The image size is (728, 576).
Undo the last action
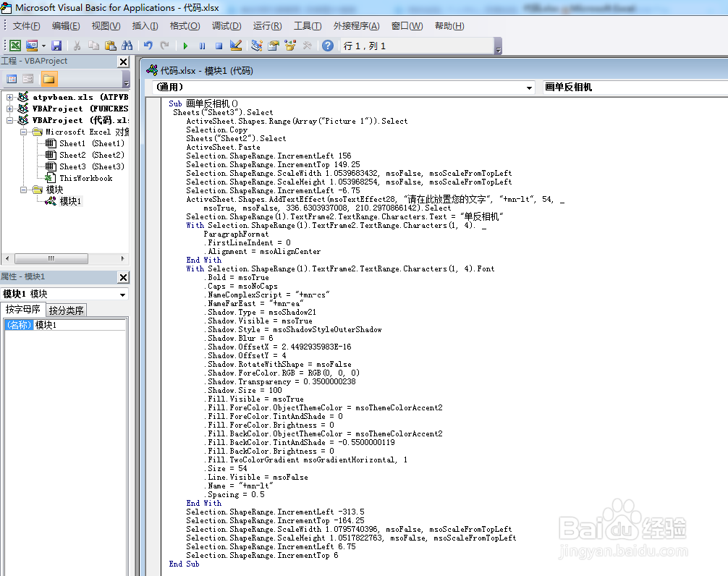point(148,46)
